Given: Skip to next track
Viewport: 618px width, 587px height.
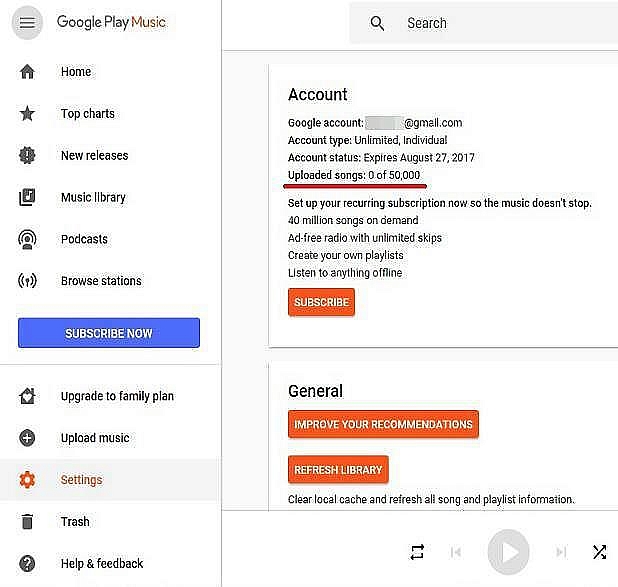Looking at the screenshot, I should (x=561, y=552).
